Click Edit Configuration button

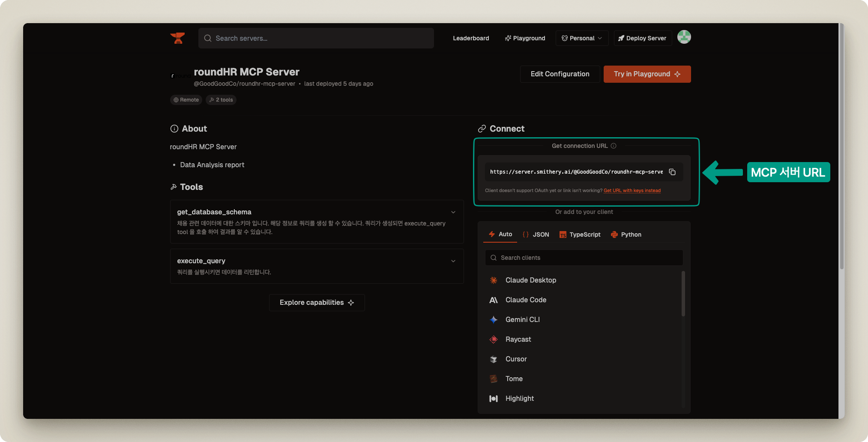pyautogui.click(x=560, y=74)
